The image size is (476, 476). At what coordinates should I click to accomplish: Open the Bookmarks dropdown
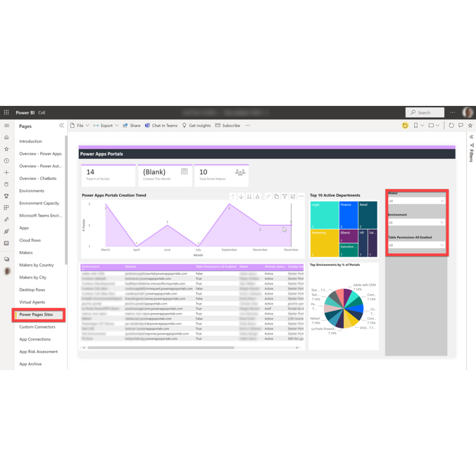pos(419,126)
